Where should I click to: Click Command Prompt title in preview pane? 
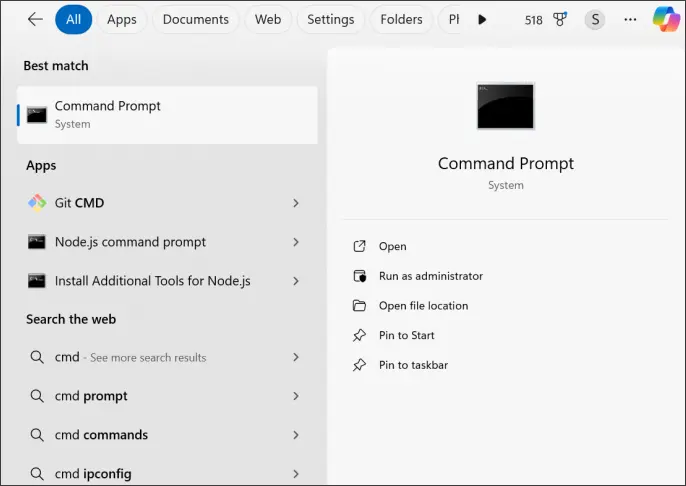pyautogui.click(x=505, y=164)
